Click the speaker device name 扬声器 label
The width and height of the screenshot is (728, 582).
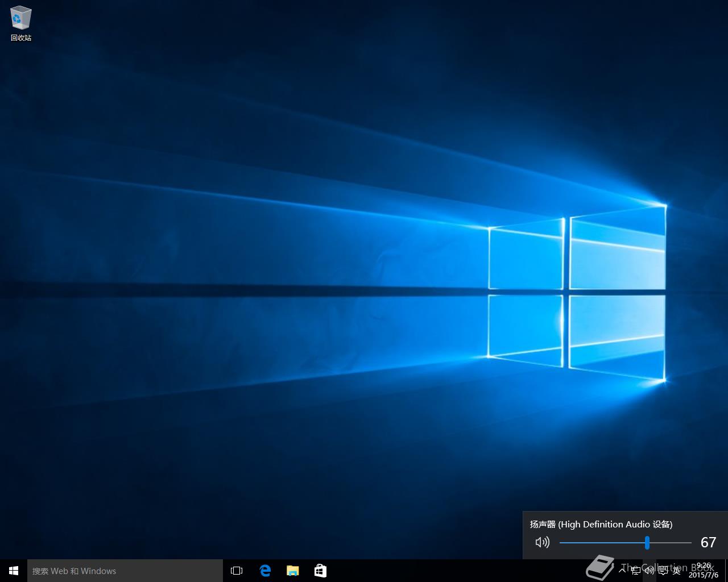pyautogui.click(x=601, y=524)
